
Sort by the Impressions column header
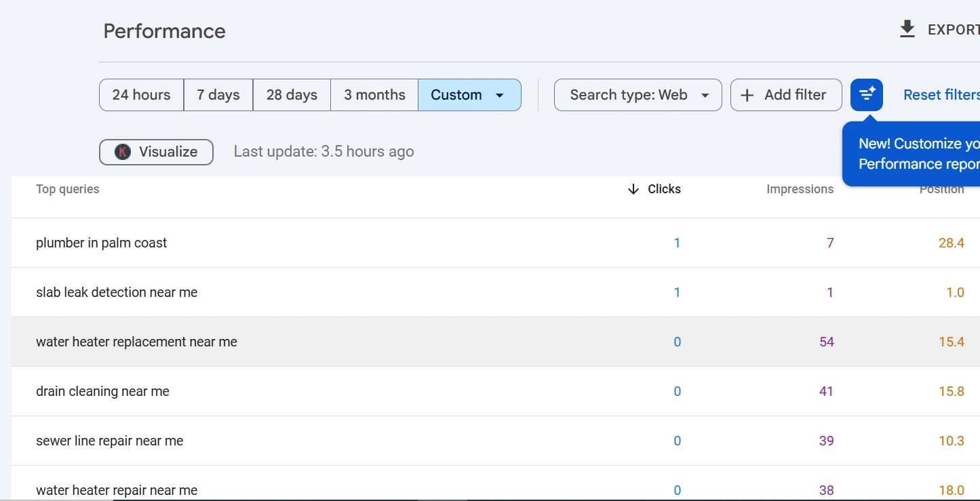pyautogui.click(x=800, y=189)
